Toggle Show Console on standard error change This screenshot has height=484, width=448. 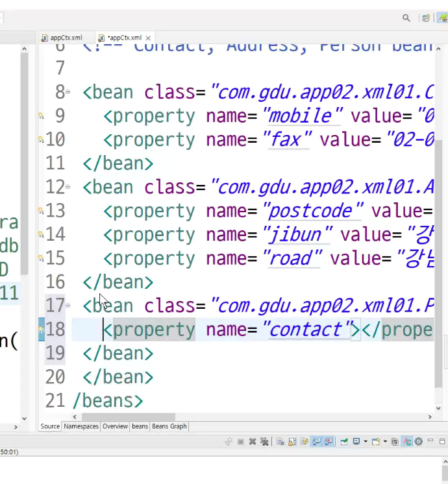329,442
